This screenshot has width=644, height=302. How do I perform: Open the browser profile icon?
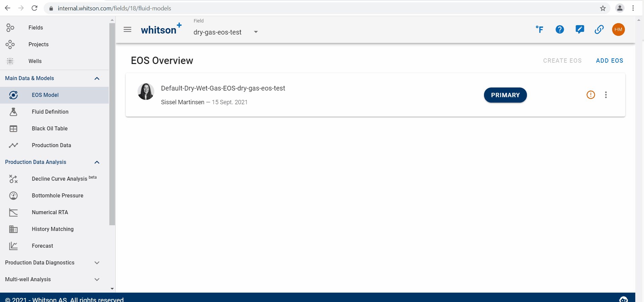(x=620, y=8)
